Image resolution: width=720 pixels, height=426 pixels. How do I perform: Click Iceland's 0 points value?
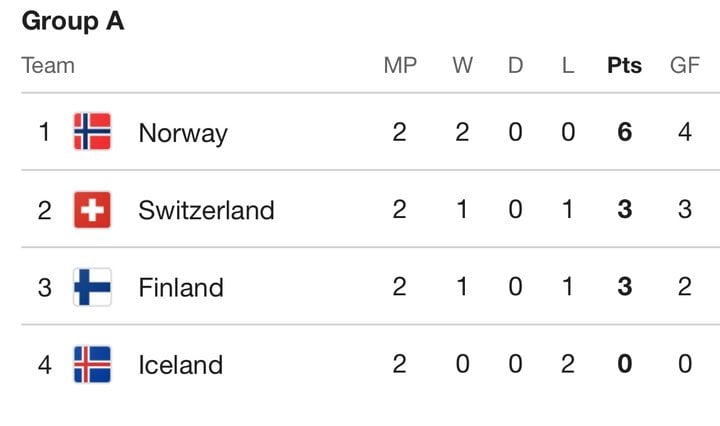624,364
